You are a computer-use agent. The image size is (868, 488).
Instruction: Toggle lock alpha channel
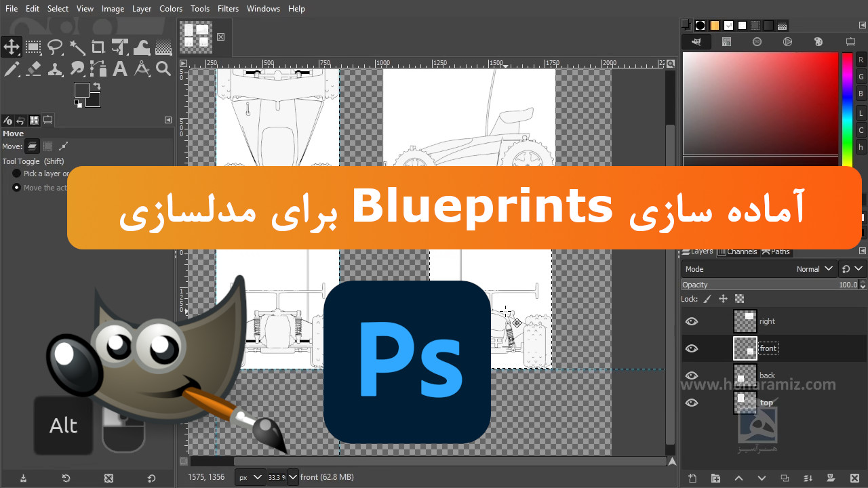[739, 299]
